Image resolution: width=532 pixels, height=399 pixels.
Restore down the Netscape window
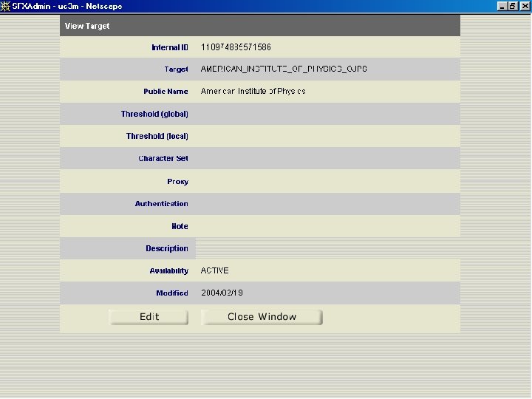pos(513,6)
